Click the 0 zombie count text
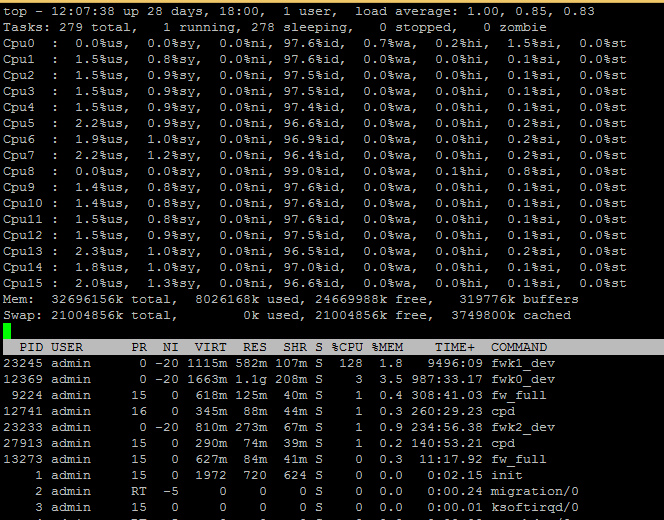 point(515,28)
